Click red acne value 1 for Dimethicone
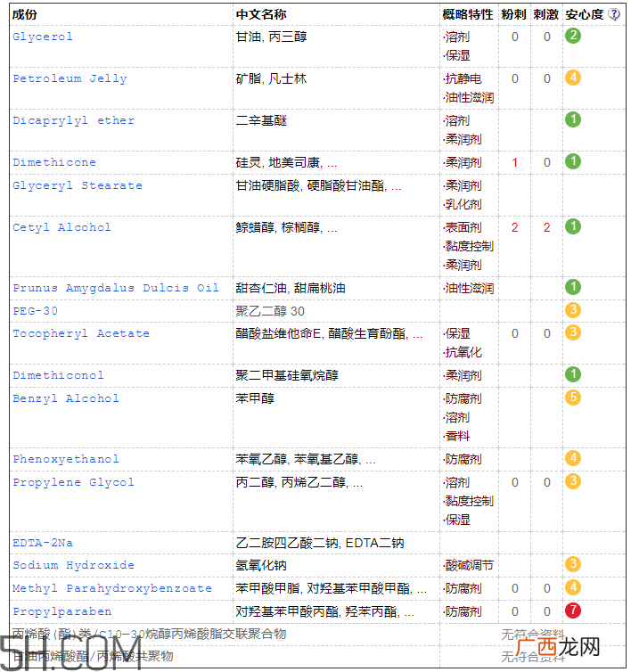The width and height of the screenshot is (631, 672). pos(514,162)
